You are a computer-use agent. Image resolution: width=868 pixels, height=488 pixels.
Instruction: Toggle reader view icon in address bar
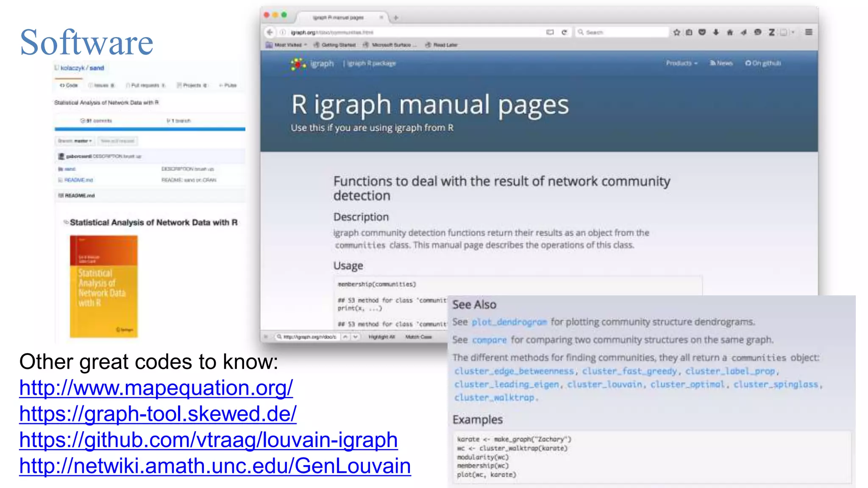point(550,32)
